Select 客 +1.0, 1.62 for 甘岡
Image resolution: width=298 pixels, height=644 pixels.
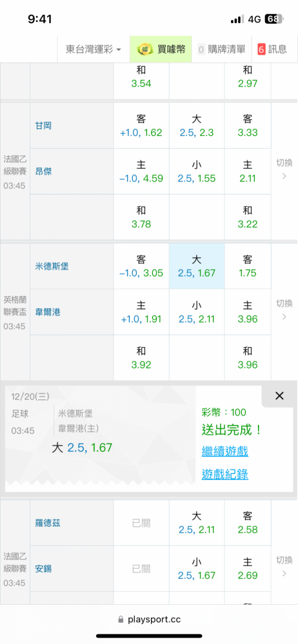pos(141,126)
